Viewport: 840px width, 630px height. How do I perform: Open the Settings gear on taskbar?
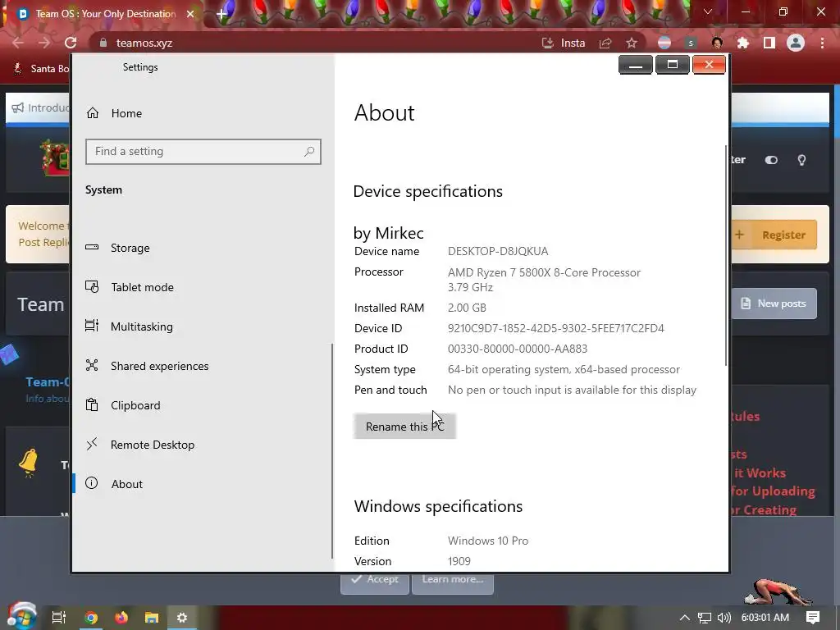pyautogui.click(x=182, y=618)
